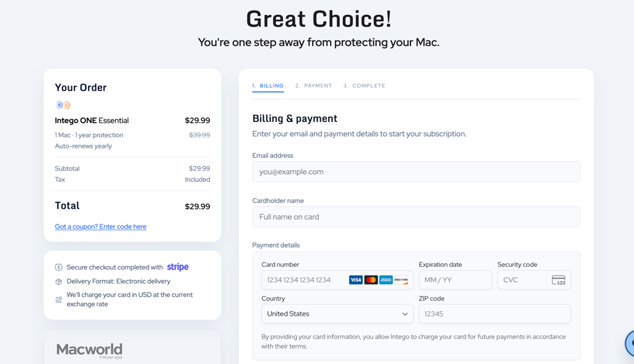Click the 'Auto-renews yearly' text
The width and height of the screenshot is (634, 364).
[84, 146]
